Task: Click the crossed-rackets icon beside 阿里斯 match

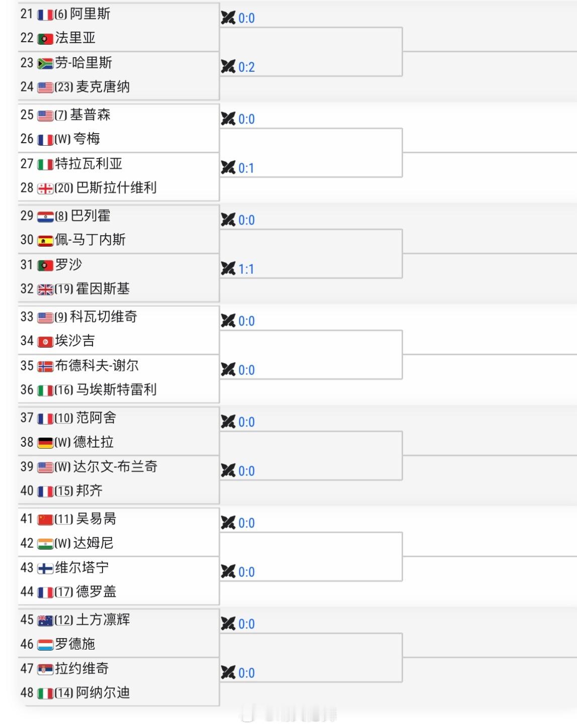Action: [227, 17]
